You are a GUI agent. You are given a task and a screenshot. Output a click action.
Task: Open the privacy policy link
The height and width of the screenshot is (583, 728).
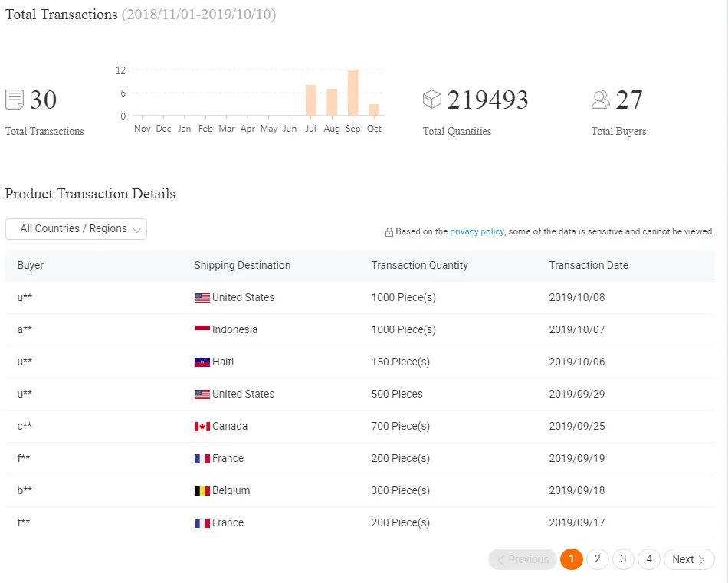(x=477, y=231)
